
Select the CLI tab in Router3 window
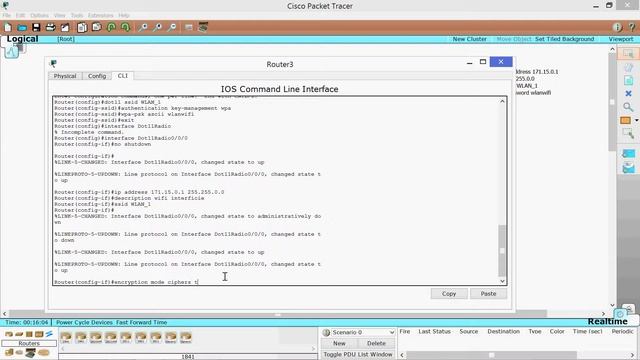122,76
